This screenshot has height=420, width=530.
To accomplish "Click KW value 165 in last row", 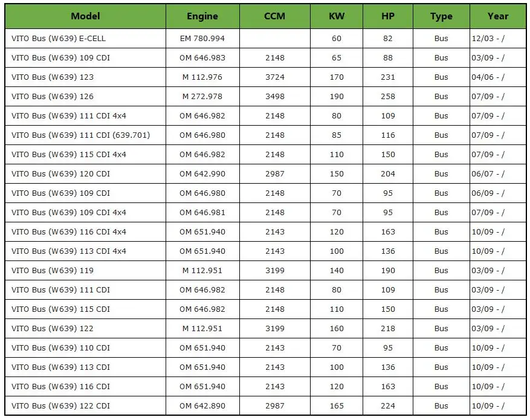I will (337, 406).
